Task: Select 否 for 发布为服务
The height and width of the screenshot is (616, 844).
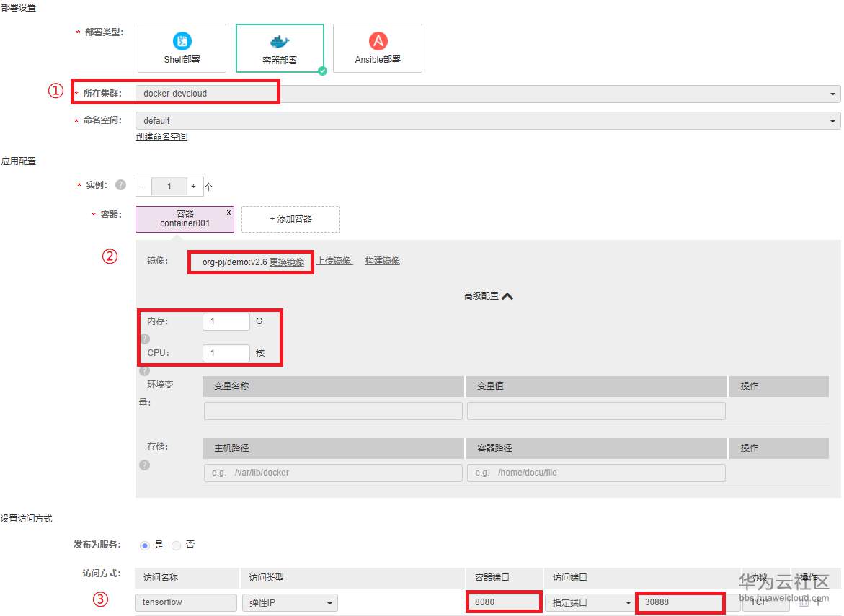Action: [176, 545]
